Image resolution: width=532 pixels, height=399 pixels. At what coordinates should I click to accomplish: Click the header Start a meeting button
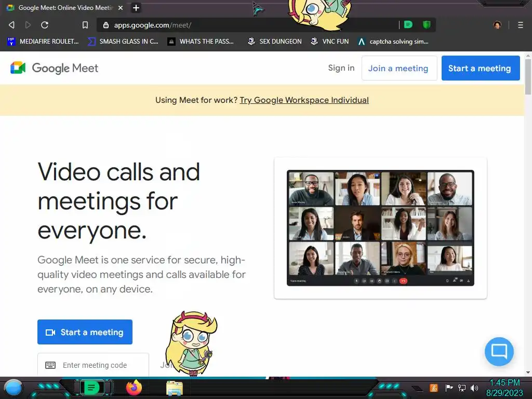(481, 68)
